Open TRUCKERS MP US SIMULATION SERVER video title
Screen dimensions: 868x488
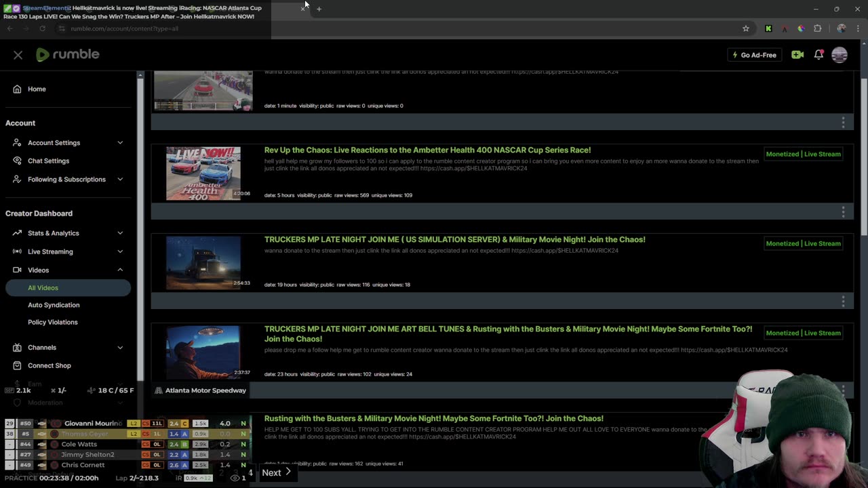point(454,239)
